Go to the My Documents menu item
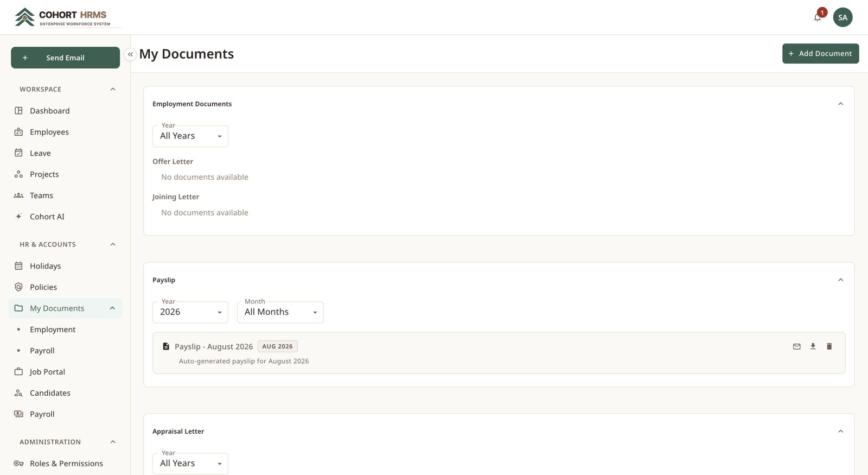868x475 pixels. coord(66,308)
